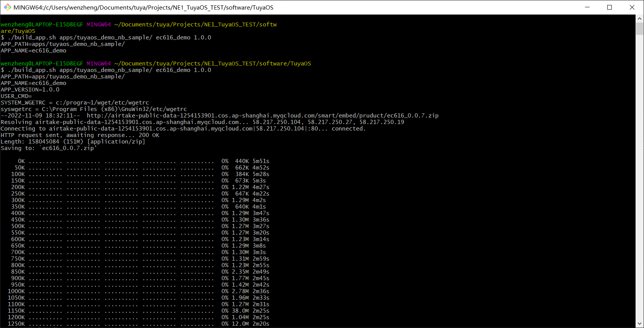Click the vertical scrollbar thumb
The width and height of the screenshot is (644, 328).
pyautogui.click(x=639, y=29)
